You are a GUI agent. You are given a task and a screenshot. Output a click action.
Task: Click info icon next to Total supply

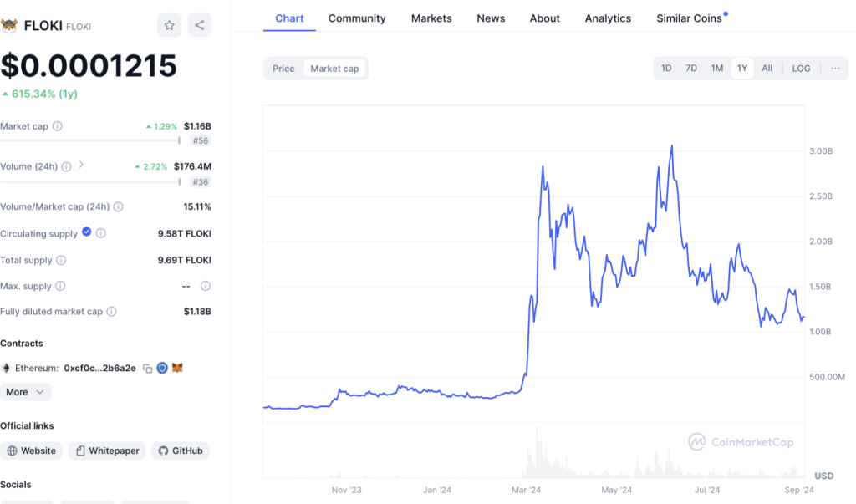coord(61,261)
